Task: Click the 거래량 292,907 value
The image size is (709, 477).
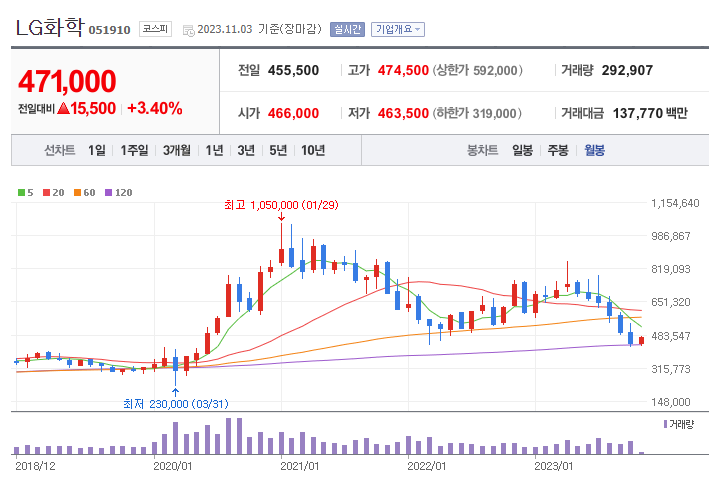Action: pos(627,71)
